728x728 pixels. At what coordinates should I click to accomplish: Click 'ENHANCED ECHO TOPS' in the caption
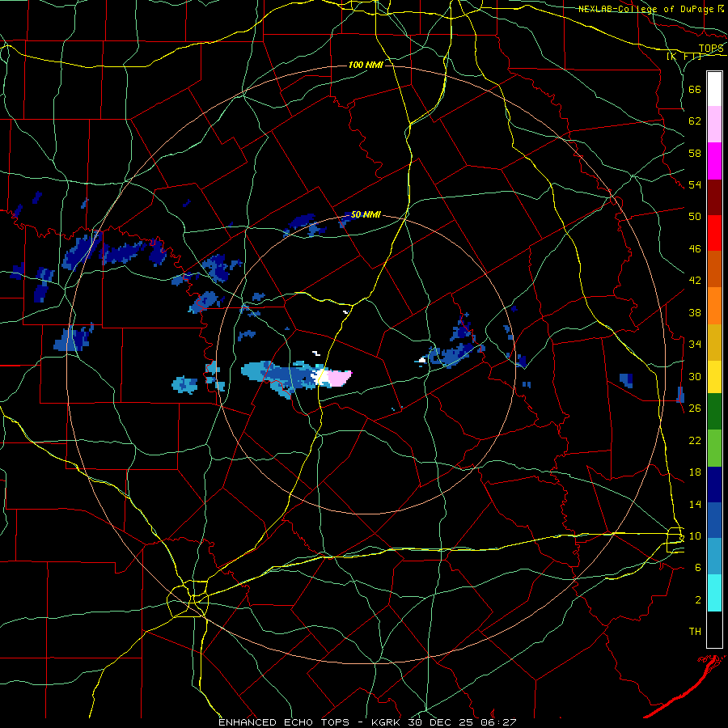pos(284,722)
